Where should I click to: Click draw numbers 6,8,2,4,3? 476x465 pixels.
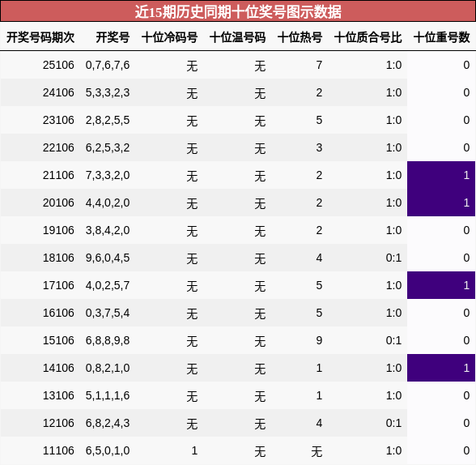(x=108, y=423)
